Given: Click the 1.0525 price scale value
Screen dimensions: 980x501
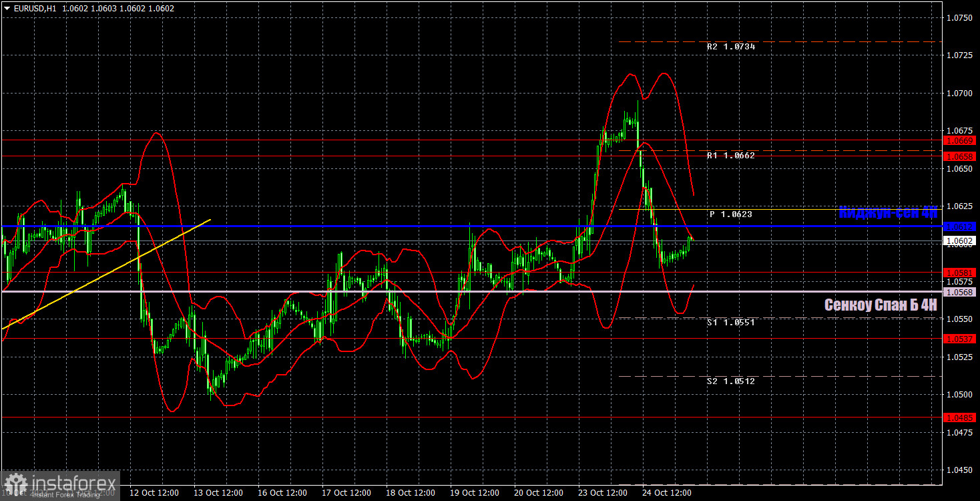Looking at the screenshot, I should click(960, 357).
